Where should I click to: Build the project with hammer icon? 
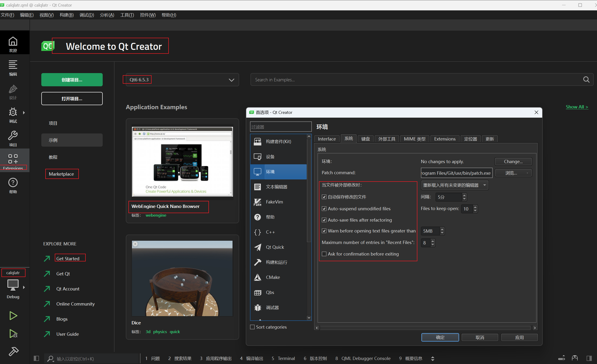[13, 352]
